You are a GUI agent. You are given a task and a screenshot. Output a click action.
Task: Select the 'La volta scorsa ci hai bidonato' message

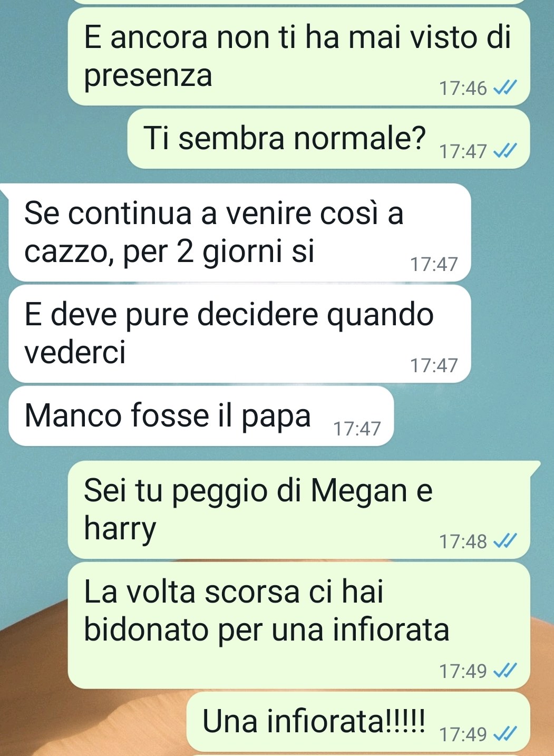coord(299,625)
